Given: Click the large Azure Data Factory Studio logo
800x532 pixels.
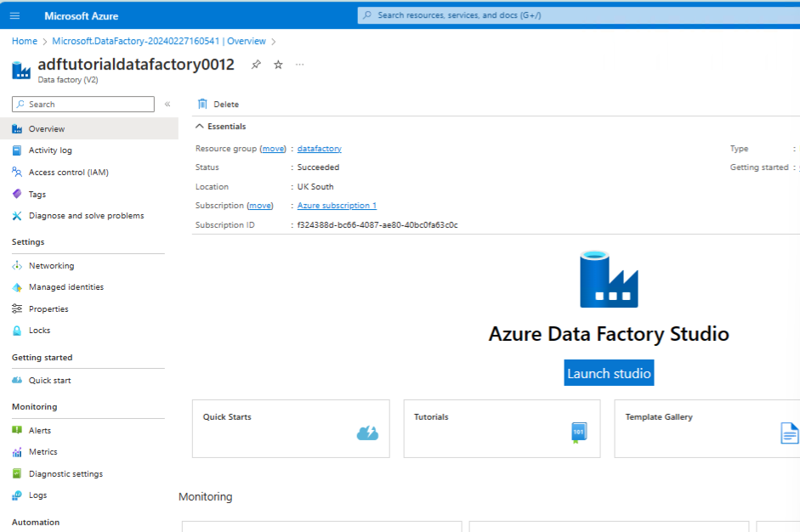Looking at the screenshot, I should click(609, 279).
